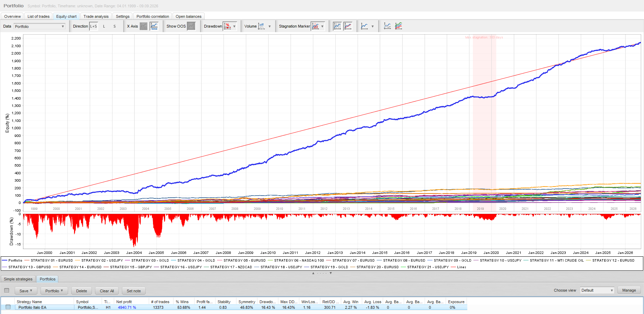Click the STRATEGY 03 - GOLD legend entry

[x=147, y=261]
